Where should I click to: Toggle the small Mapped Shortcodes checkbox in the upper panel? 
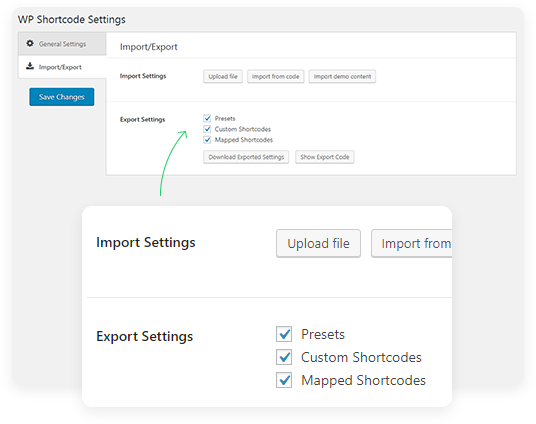pyautogui.click(x=207, y=140)
